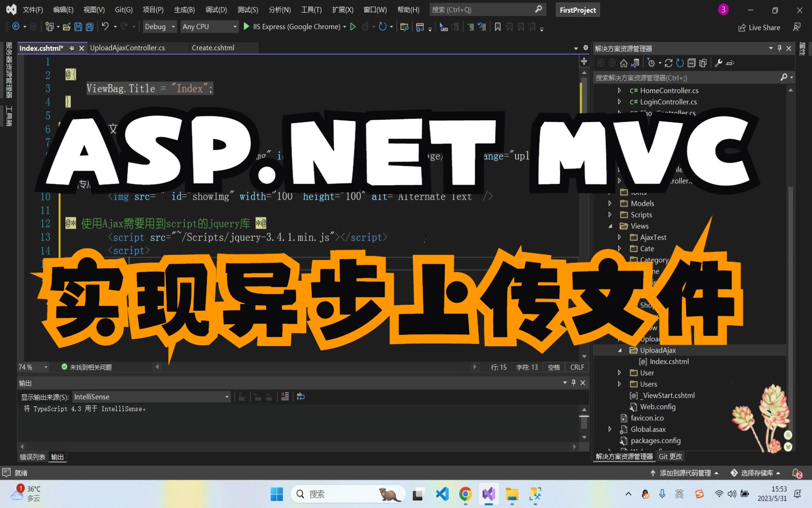Save the current file with single disk icon

[78, 27]
